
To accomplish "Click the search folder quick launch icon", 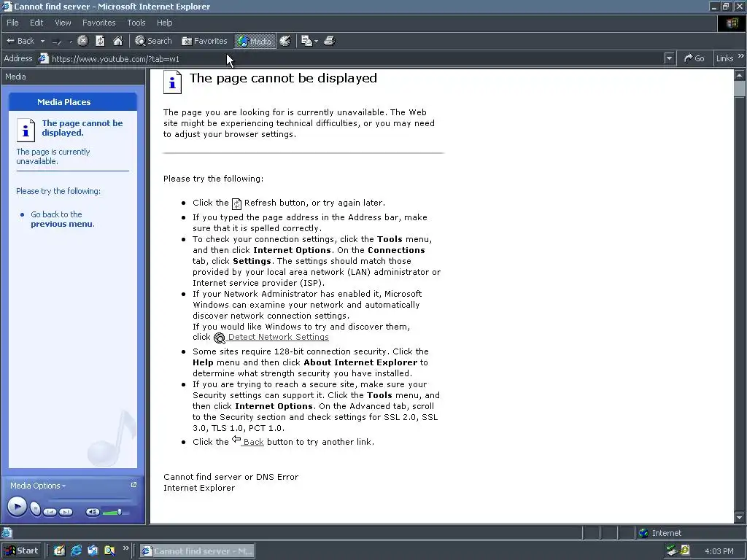I will [109, 551].
